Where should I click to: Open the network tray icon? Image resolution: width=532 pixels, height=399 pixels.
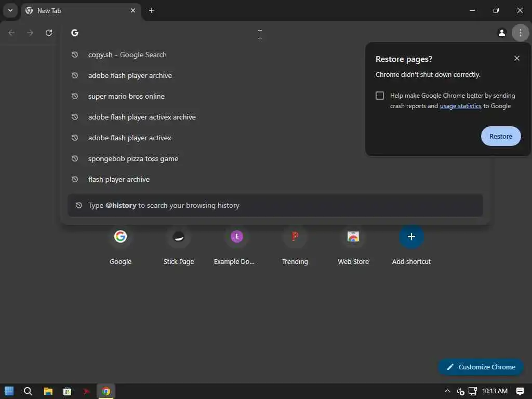pyautogui.click(x=472, y=391)
